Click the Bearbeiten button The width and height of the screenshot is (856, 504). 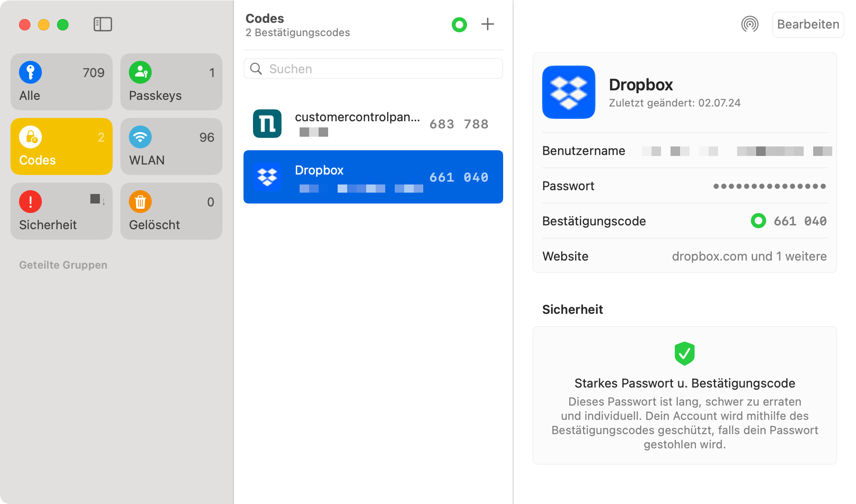(x=808, y=24)
